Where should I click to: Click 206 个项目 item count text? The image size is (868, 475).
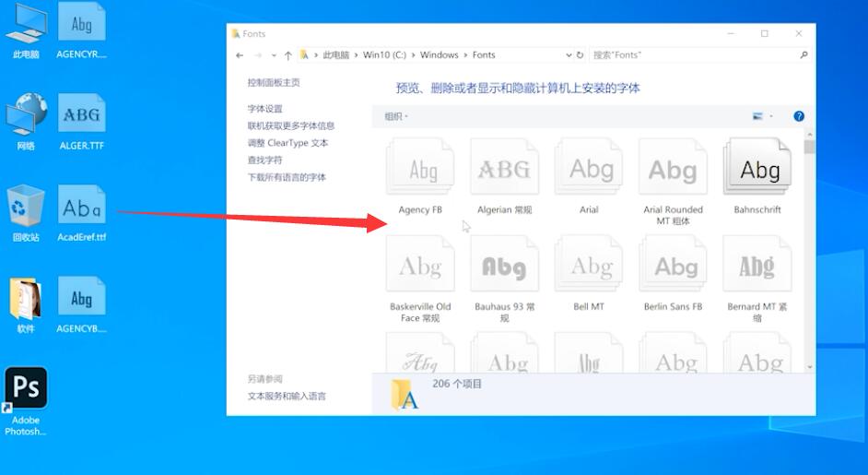click(457, 384)
